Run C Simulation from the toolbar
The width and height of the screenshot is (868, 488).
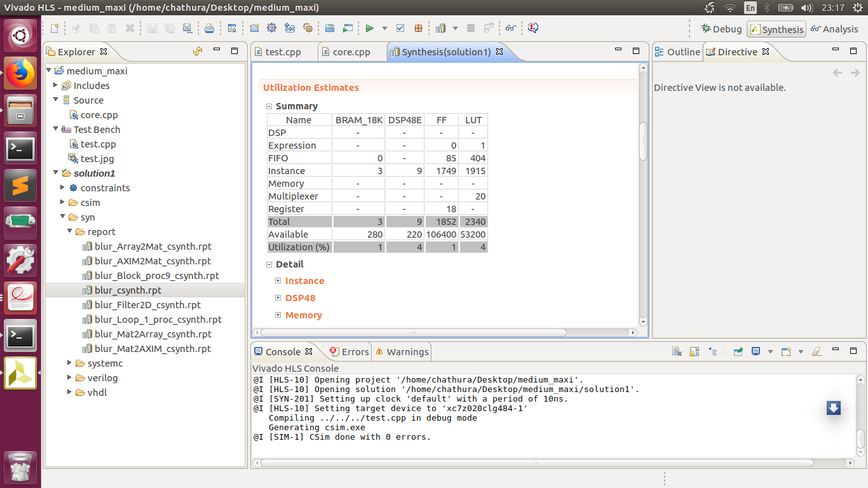coord(348,29)
